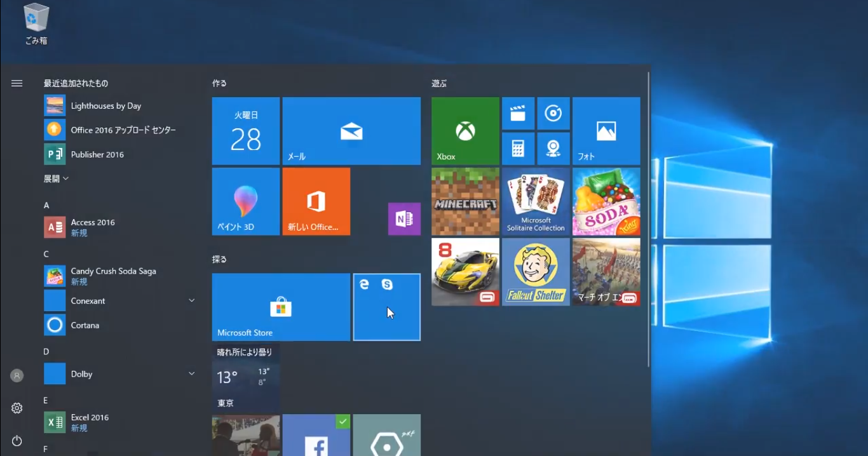Image resolution: width=868 pixels, height=456 pixels.
Task: Expand the Start menu hamburger navigation
Action: [x=17, y=83]
